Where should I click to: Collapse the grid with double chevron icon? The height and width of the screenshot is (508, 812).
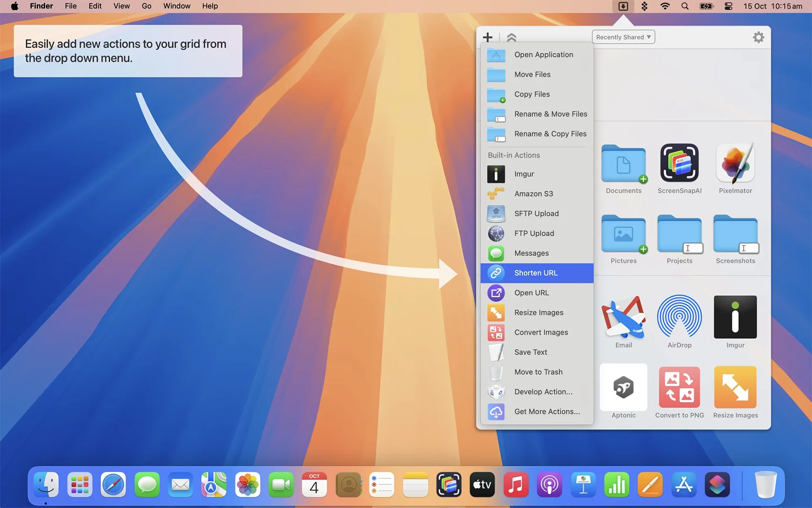point(512,37)
